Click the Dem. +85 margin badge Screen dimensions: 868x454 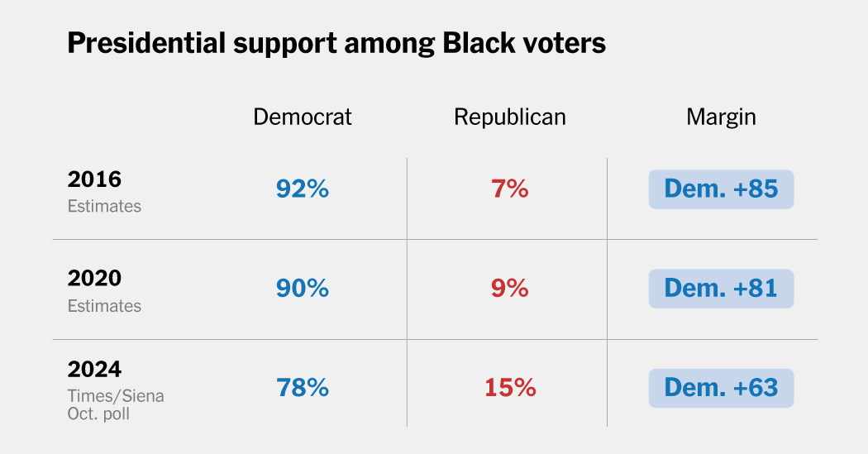point(721,189)
